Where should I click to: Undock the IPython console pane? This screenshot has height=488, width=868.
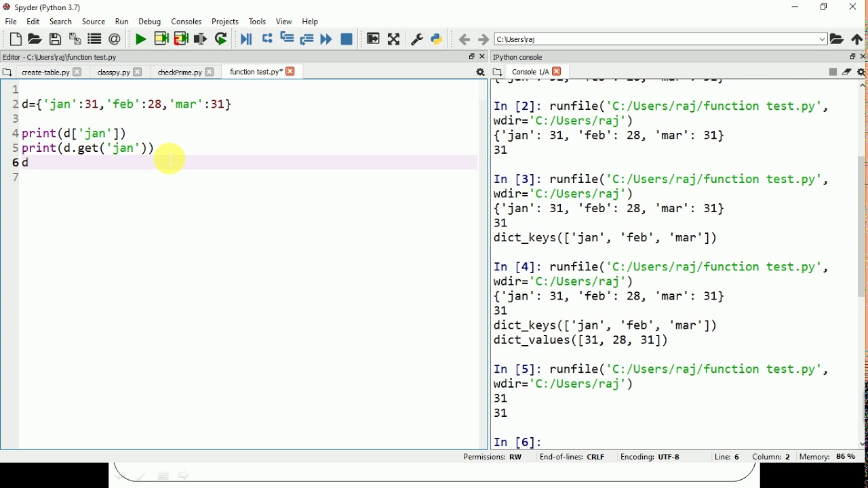[x=853, y=57]
